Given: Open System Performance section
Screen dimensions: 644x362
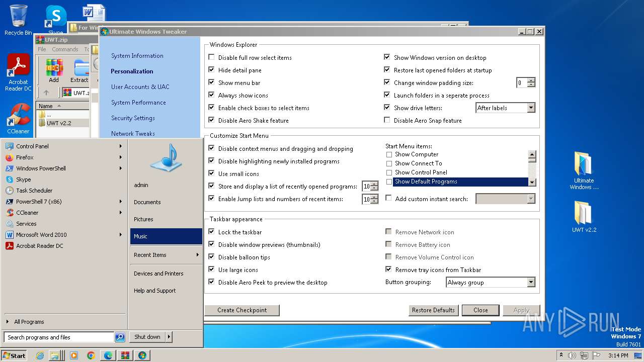Looking at the screenshot, I should (138, 103).
